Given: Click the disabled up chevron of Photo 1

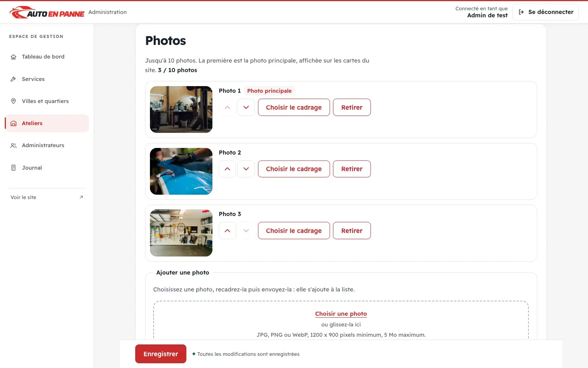Looking at the screenshot, I should pyautogui.click(x=227, y=107).
